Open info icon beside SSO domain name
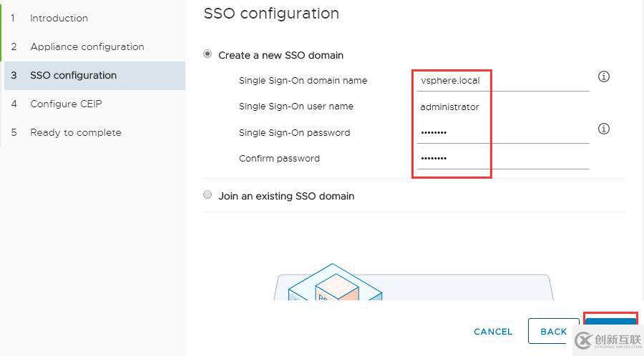This screenshot has height=356, width=644. [603, 76]
